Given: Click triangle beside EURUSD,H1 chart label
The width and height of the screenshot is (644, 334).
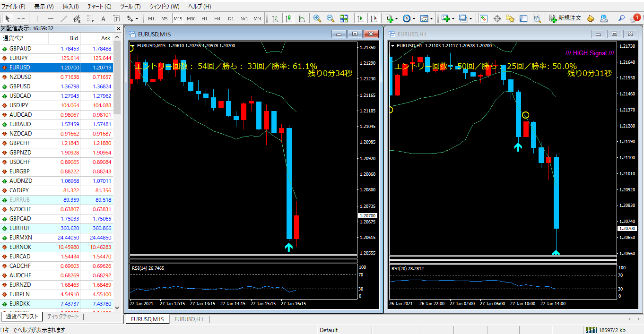Looking at the screenshot, I should [392, 46].
